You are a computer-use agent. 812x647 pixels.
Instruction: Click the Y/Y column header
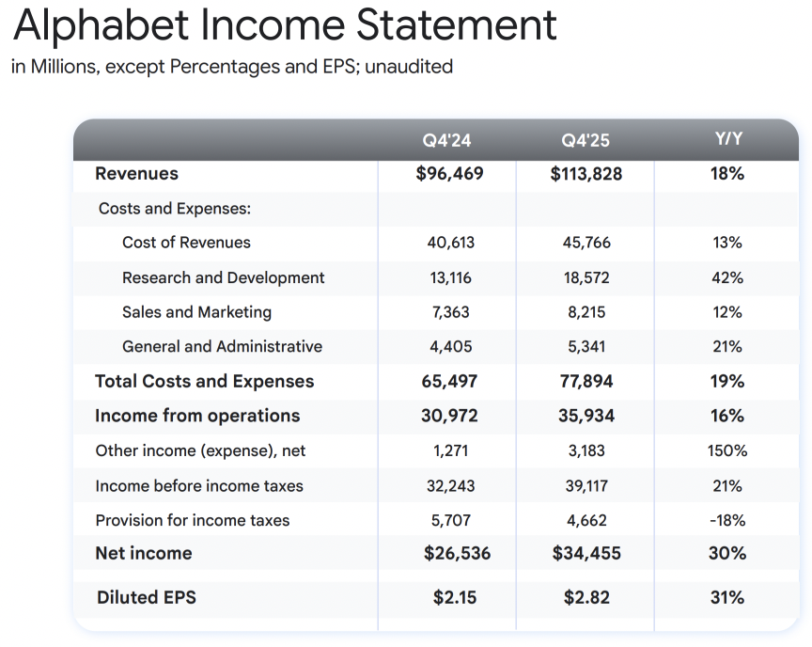click(727, 139)
